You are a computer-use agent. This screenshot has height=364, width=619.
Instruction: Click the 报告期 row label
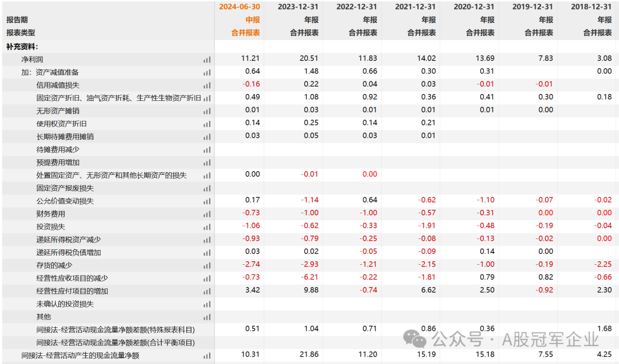pyautogui.click(x=17, y=19)
